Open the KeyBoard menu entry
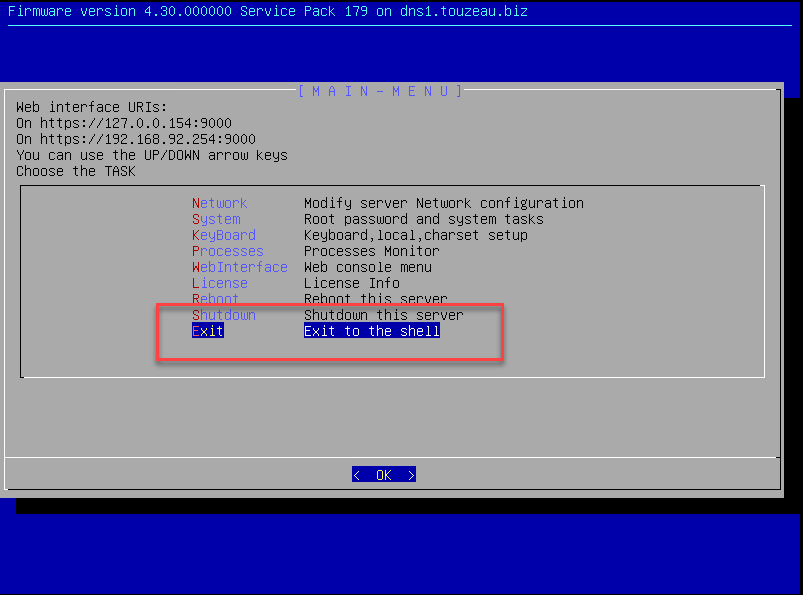 coord(223,235)
